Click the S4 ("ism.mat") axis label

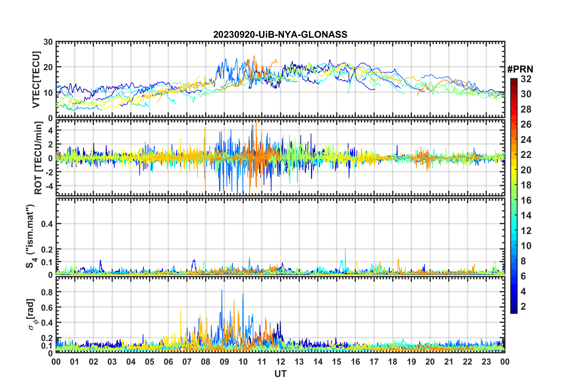pyautogui.click(x=31, y=236)
